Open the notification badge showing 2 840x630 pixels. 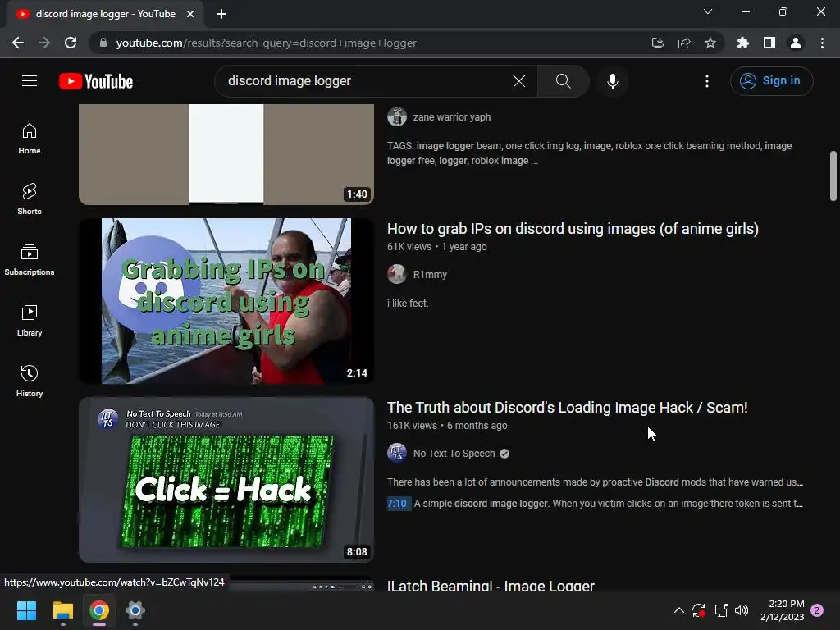817,610
